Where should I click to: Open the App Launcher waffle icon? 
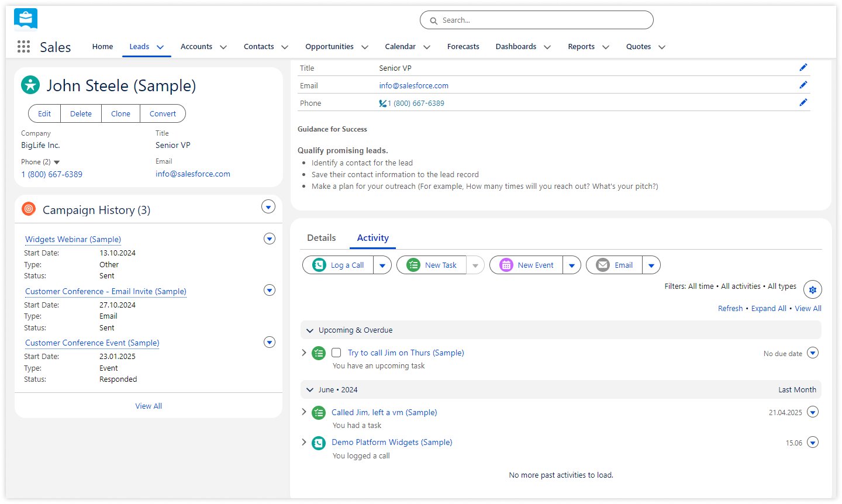(x=23, y=47)
